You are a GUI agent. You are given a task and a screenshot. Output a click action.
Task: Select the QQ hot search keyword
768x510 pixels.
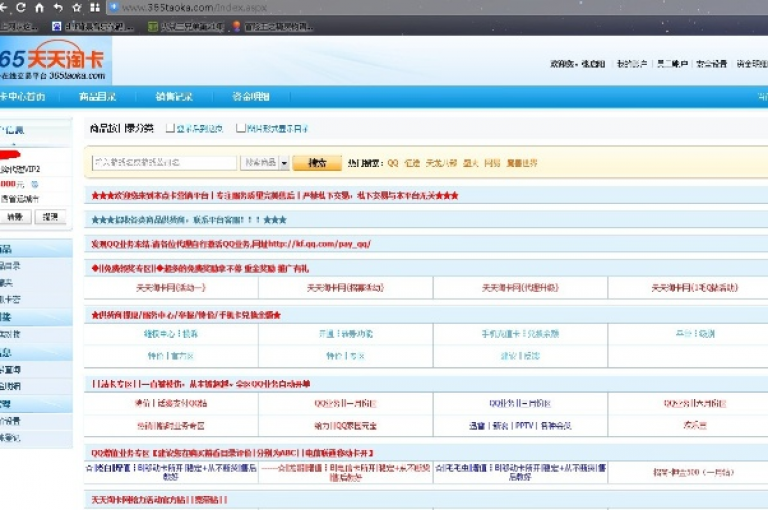393,163
